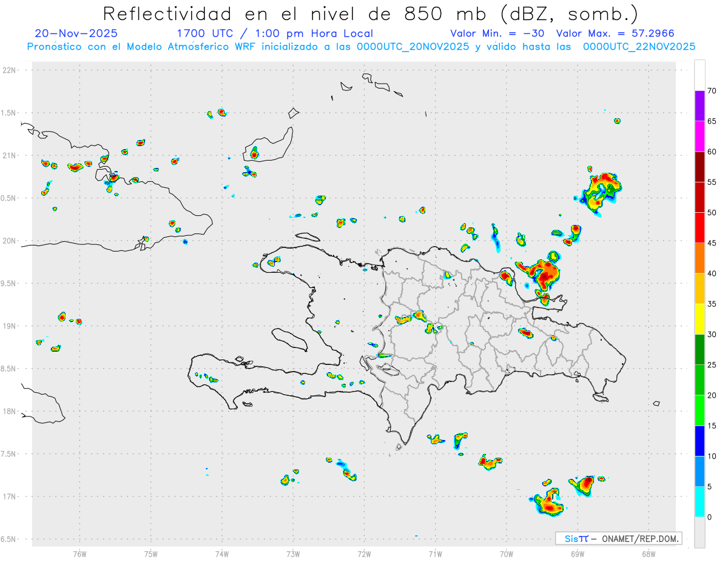Pick the dark blue 10–15 dBZ color band
This screenshot has height=562, width=728.
[x=699, y=441]
